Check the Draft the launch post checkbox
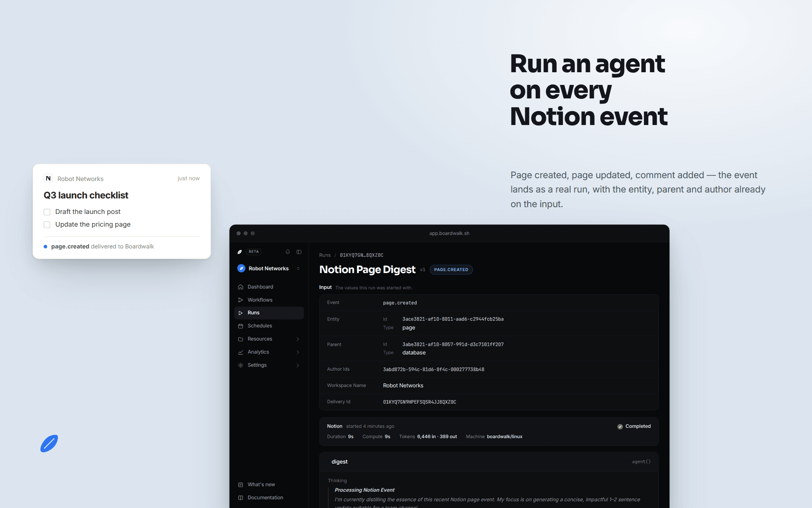 [x=47, y=212]
